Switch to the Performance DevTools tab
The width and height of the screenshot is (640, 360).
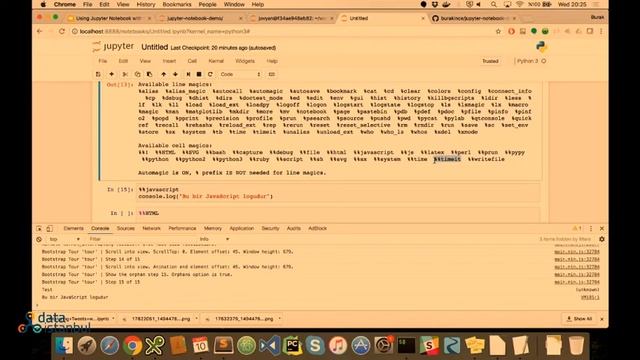[x=182, y=229]
